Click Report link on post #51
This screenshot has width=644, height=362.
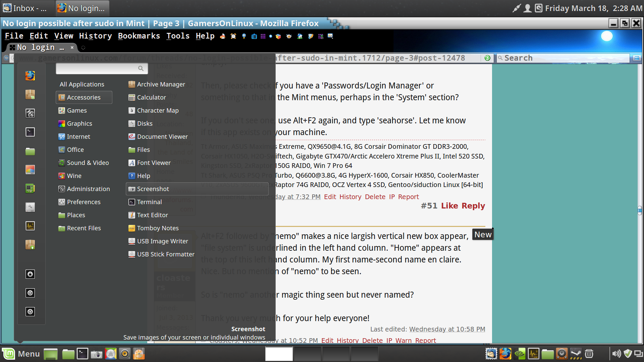pos(409,197)
